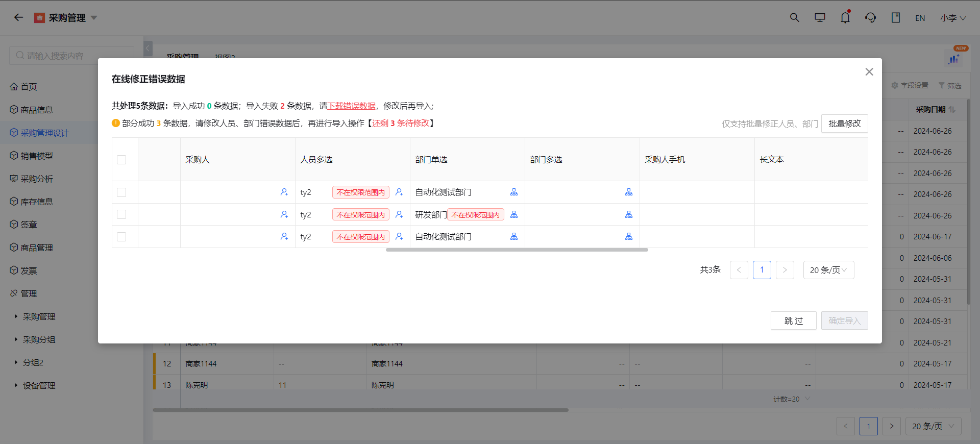Screen dimensions: 980x444
Task: Pick 人员多选 person icon in third row
Action: [399, 236]
